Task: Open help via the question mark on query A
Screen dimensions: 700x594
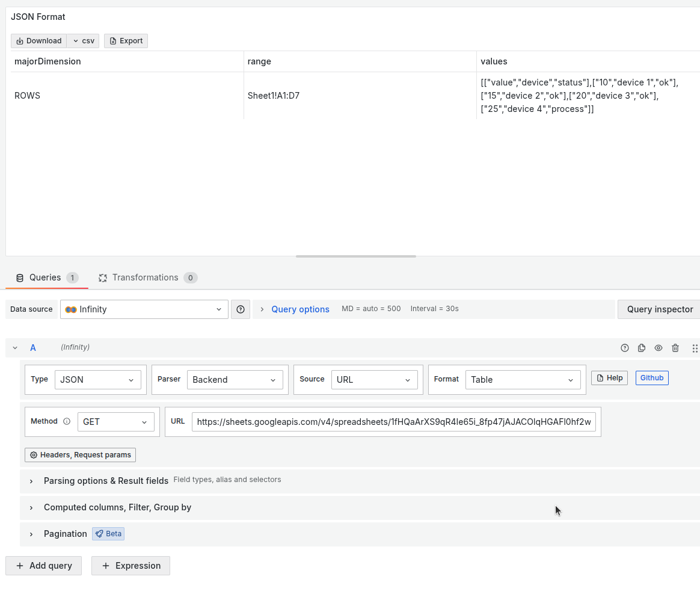Action: (x=625, y=348)
